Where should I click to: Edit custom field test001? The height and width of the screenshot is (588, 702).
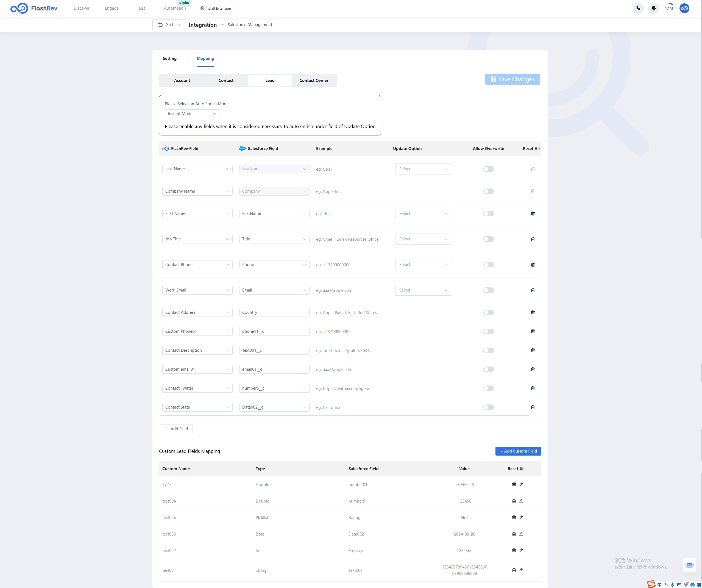coord(521,570)
